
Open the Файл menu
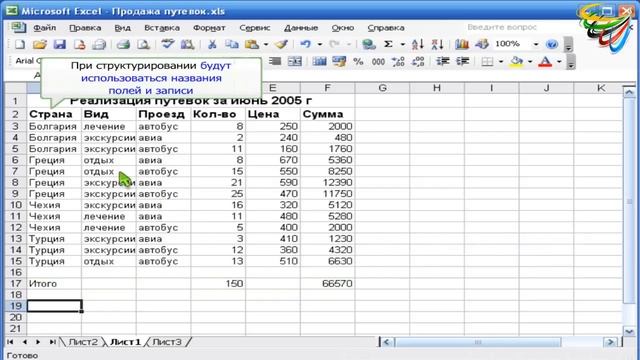[44, 28]
